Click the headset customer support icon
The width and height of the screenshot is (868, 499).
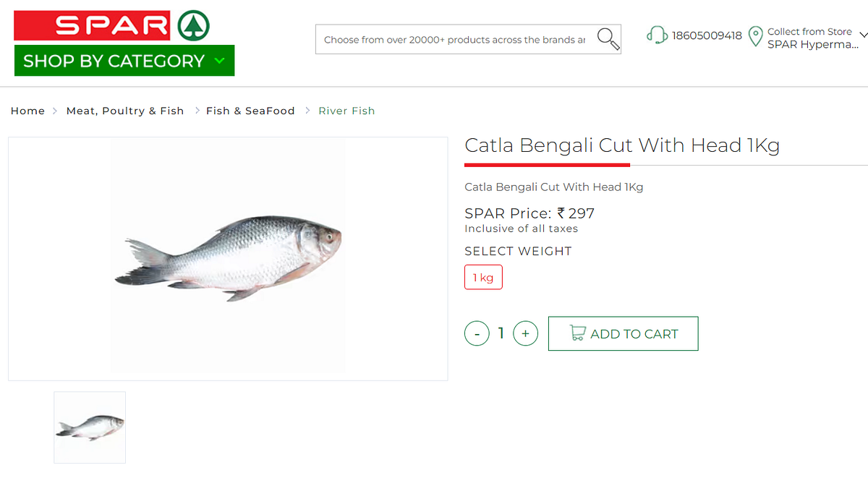[657, 35]
